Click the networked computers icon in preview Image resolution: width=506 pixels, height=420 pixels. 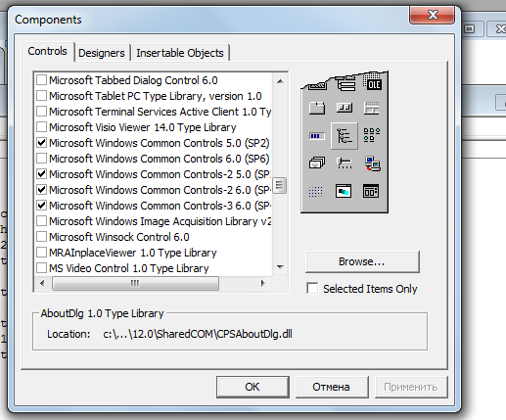click(372, 163)
